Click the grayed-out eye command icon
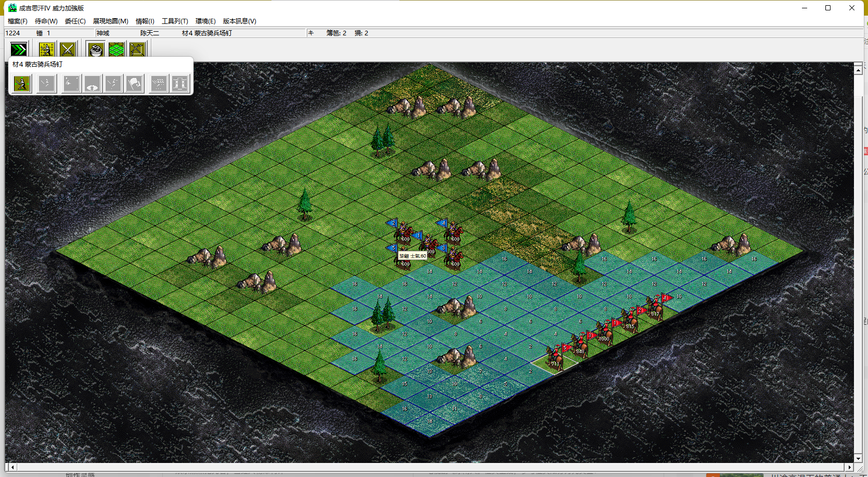This screenshot has width=868, height=477. (92, 83)
